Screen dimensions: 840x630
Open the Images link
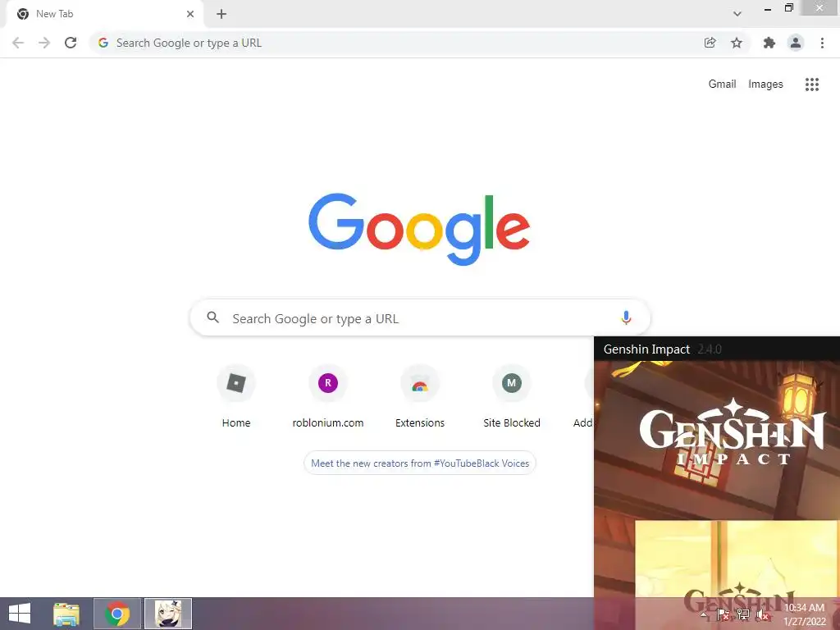pos(765,84)
